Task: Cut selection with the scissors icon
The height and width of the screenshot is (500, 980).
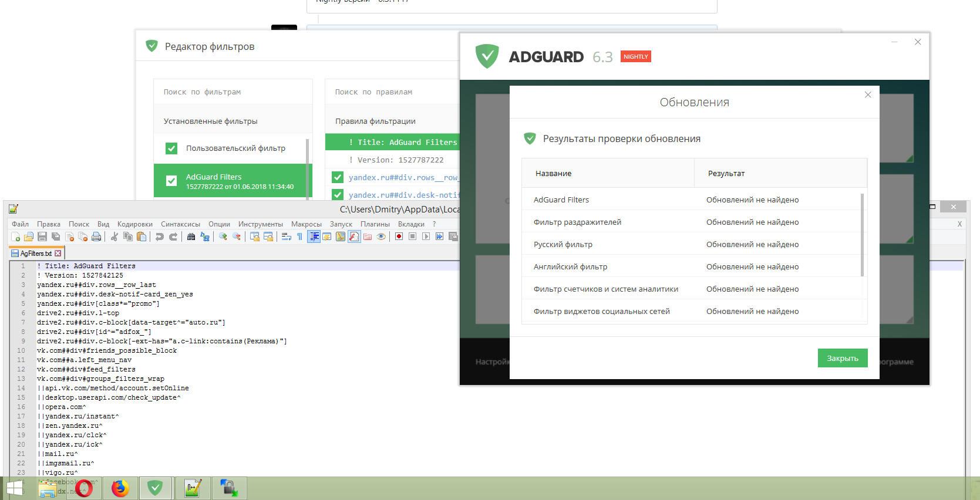Action: pyautogui.click(x=114, y=237)
